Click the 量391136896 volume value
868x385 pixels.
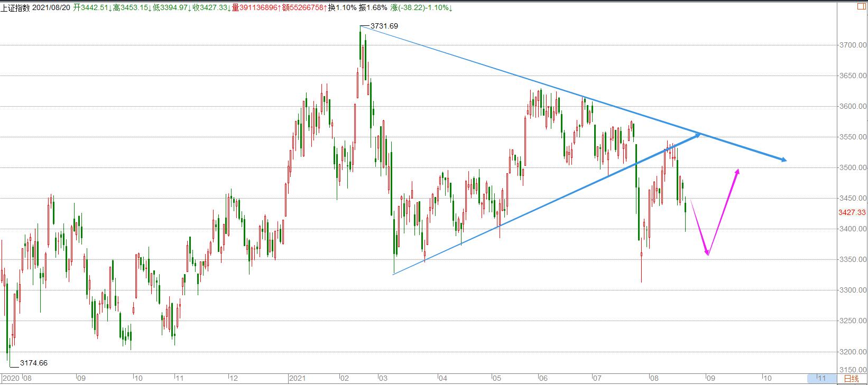pyautogui.click(x=257, y=7)
